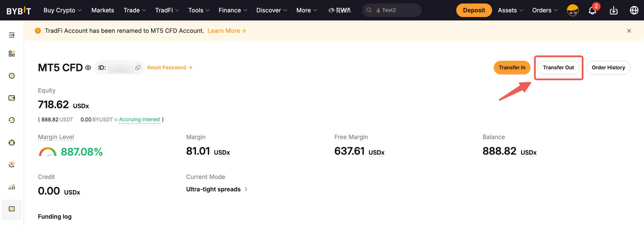Click the Learn More link in banner

click(227, 31)
